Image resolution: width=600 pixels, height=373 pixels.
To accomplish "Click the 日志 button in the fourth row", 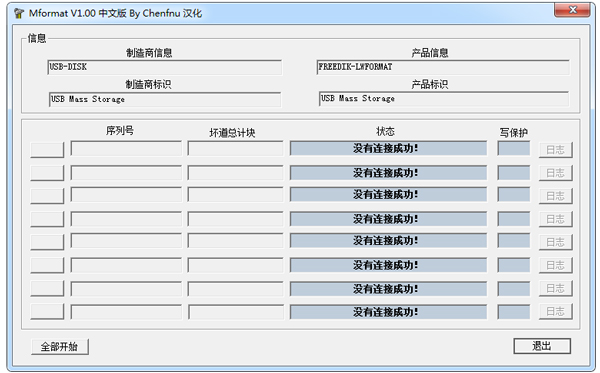I will point(556,219).
